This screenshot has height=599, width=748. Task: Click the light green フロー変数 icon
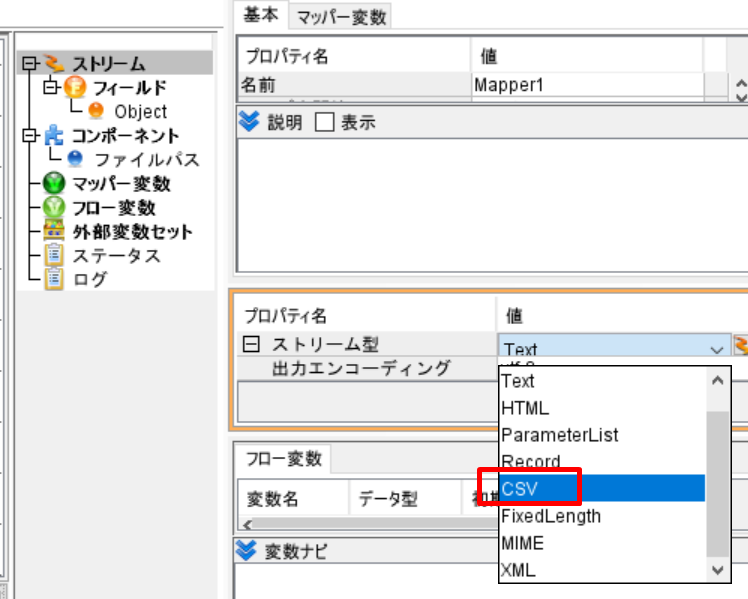tap(54, 207)
